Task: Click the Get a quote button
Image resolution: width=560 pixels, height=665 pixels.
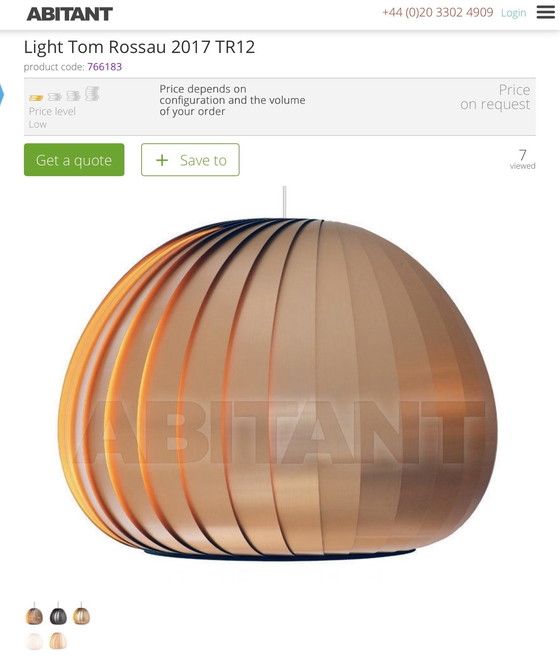Action: [x=74, y=159]
